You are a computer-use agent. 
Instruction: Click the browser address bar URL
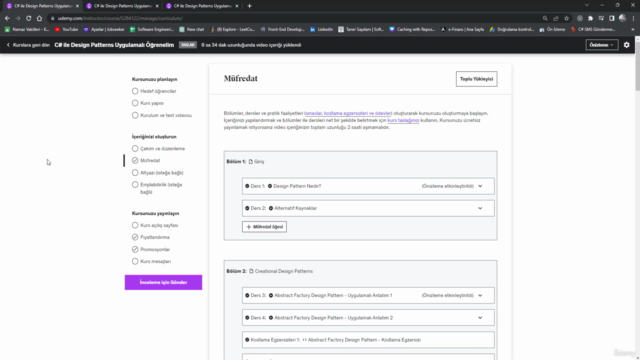coord(120,18)
